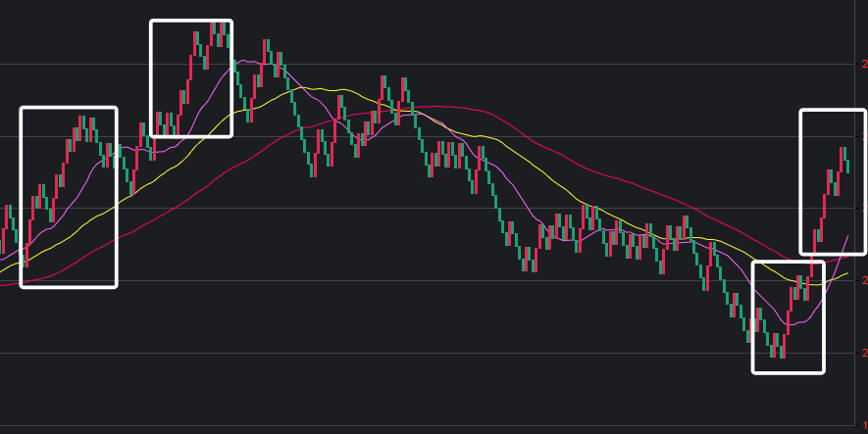Click the tall red candle inside the bottom box
Viewport: 868px width, 434px height.
pyautogui.click(x=789, y=322)
